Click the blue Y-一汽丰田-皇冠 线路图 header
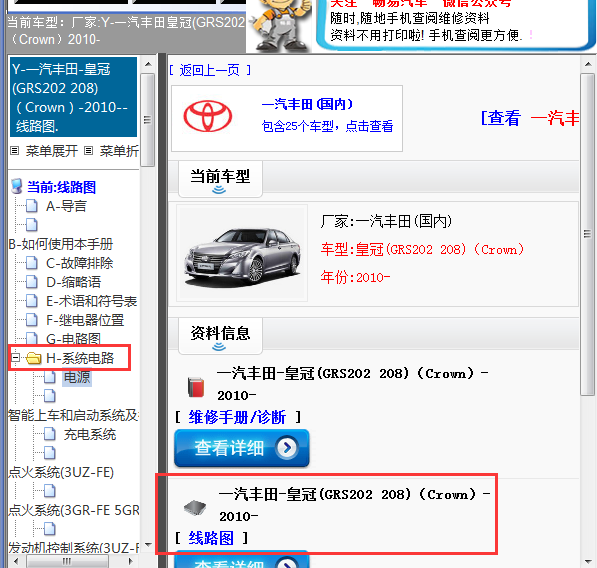Screen dimensions: 597x568 pyautogui.click(x=73, y=97)
